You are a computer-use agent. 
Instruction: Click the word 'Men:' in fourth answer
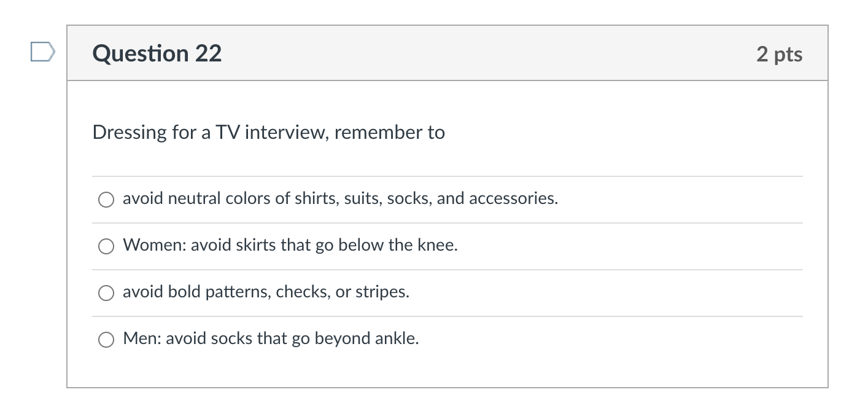142,339
